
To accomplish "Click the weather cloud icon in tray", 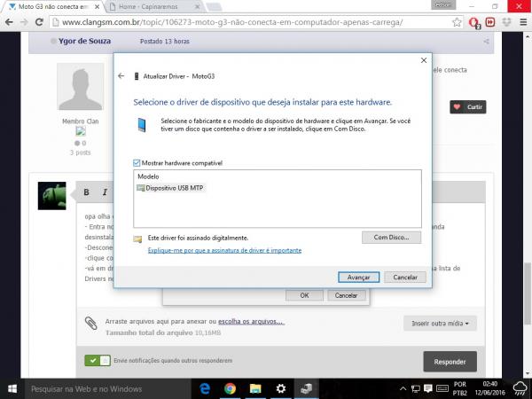I will [x=520, y=389].
